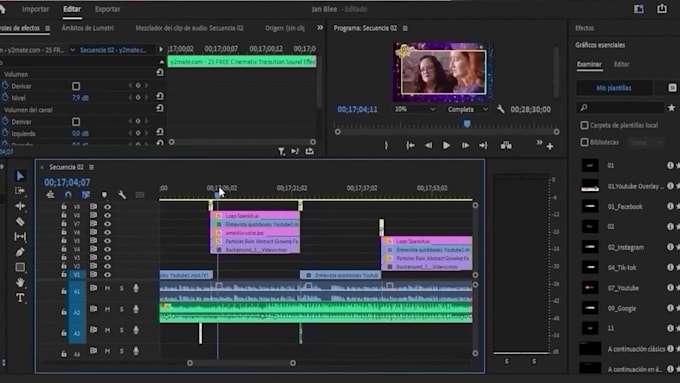The width and height of the screenshot is (680, 383).
Task: Click the filter properties funnel icon
Action: tap(281, 151)
